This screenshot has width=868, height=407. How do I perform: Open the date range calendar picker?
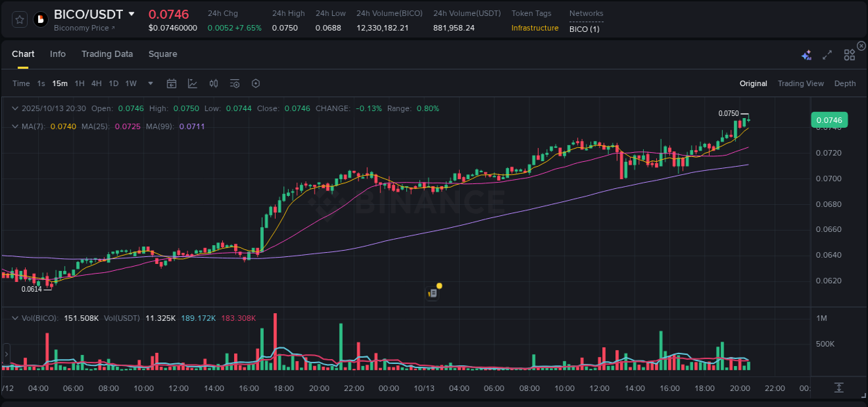(x=172, y=83)
